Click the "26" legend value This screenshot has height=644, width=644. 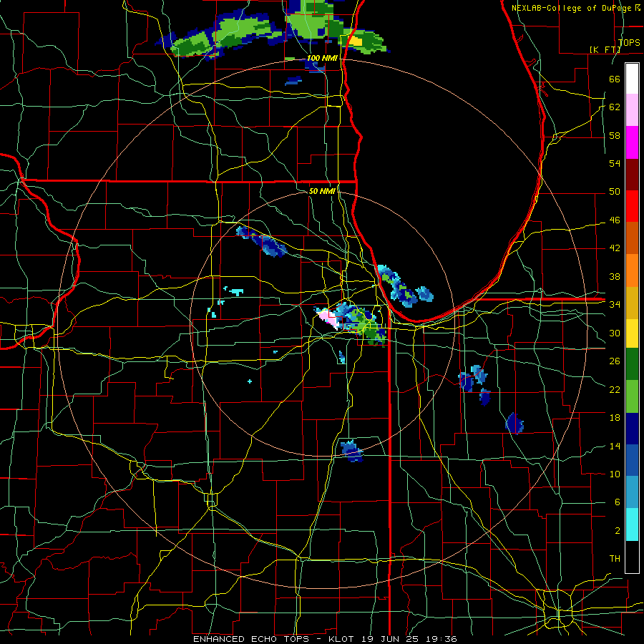click(x=615, y=361)
